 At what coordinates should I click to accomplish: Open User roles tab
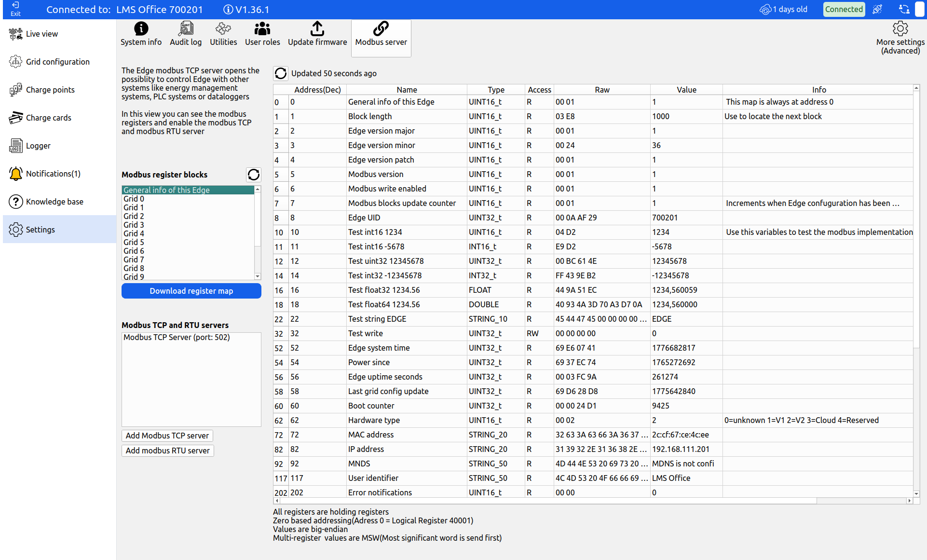pos(262,34)
